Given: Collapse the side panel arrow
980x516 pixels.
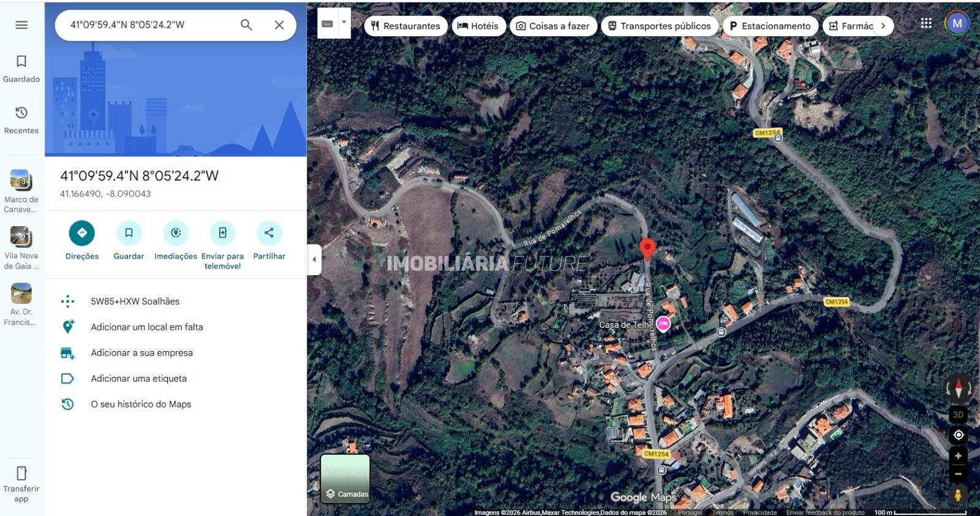Looking at the screenshot, I should pyautogui.click(x=314, y=259).
